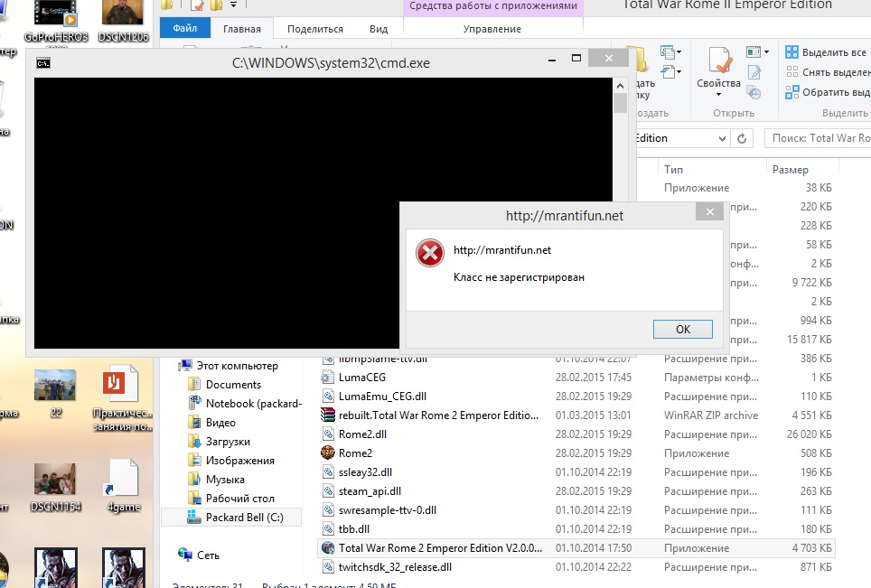Click the DSCN1154 desktop thumbnail
The height and width of the screenshot is (588, 871).
pos(55,479)
